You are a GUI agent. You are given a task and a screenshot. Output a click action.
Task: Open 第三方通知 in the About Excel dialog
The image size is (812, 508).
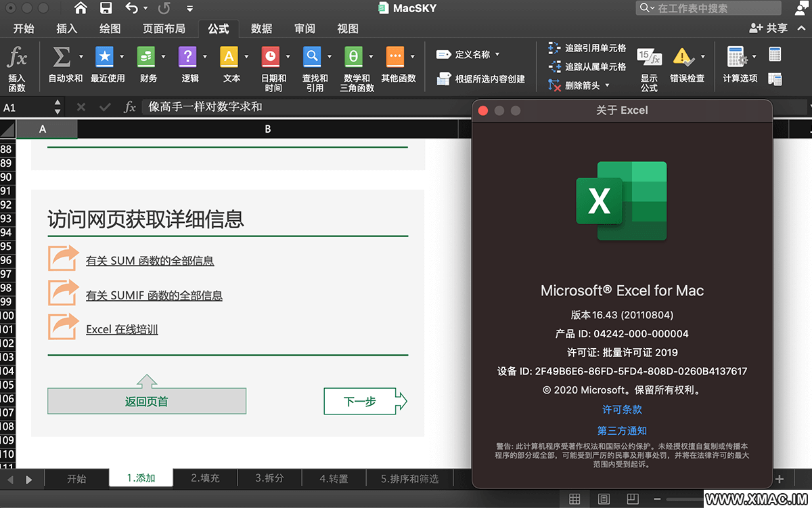click(x=622, y=431)
